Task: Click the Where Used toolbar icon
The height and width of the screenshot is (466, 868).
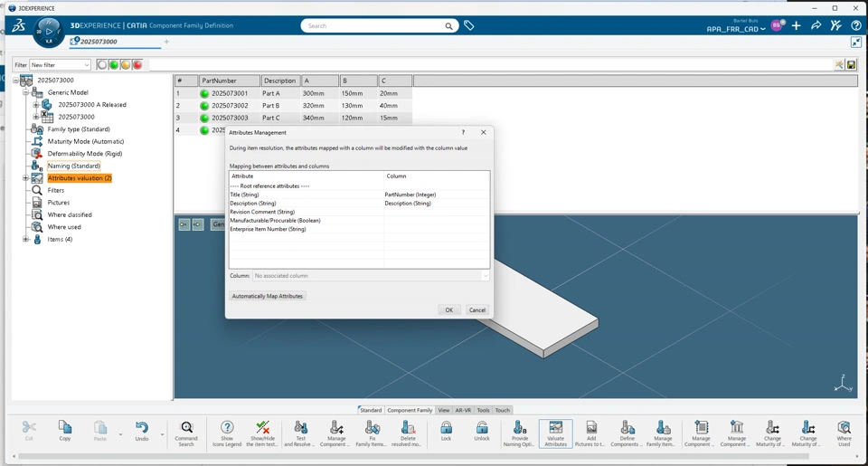Action: (x=844, y=433)
